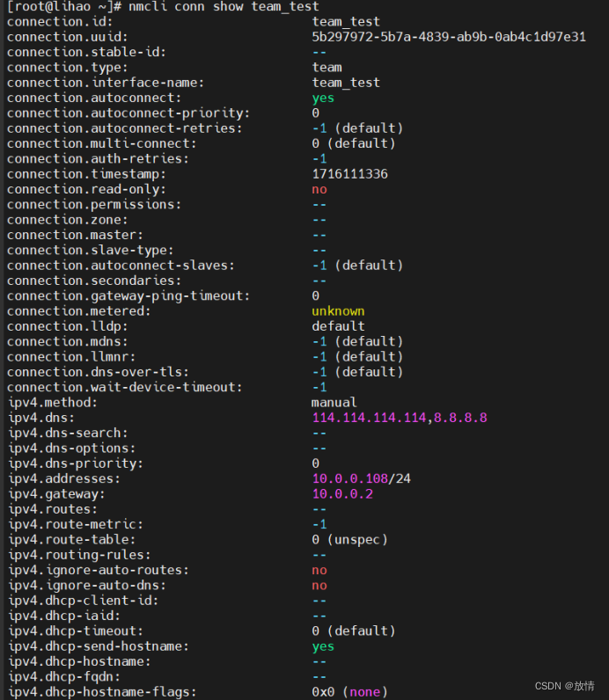Click the '0x0 (none)' hostname-flags value
The width and height of the screenshot is (609, 700).
point(350,692)
